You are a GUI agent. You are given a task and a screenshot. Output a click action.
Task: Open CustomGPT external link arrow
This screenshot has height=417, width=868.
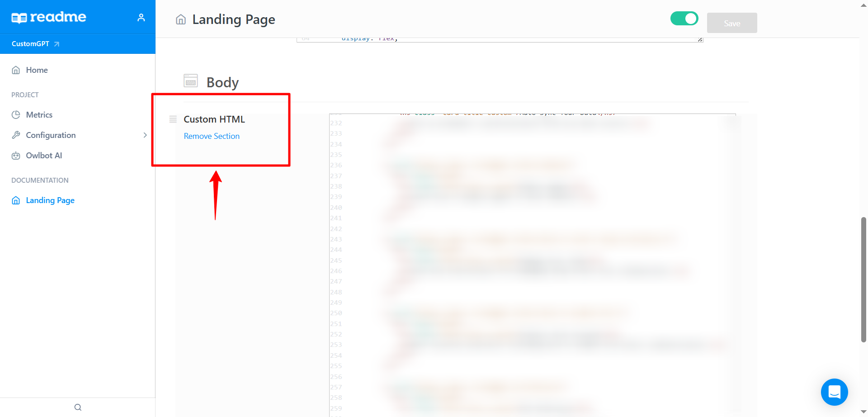(x=57, y=44)
